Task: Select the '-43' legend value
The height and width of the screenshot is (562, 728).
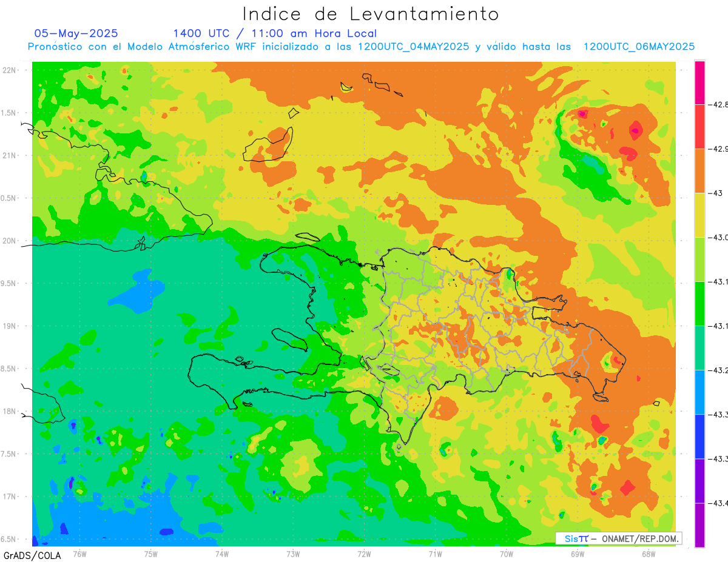Action: click(716, 193)
